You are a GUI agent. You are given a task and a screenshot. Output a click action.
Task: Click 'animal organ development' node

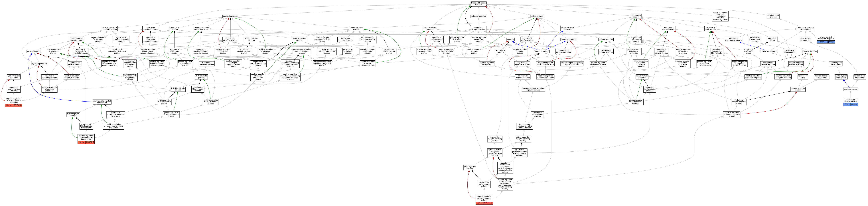click(x=805, y=39)
